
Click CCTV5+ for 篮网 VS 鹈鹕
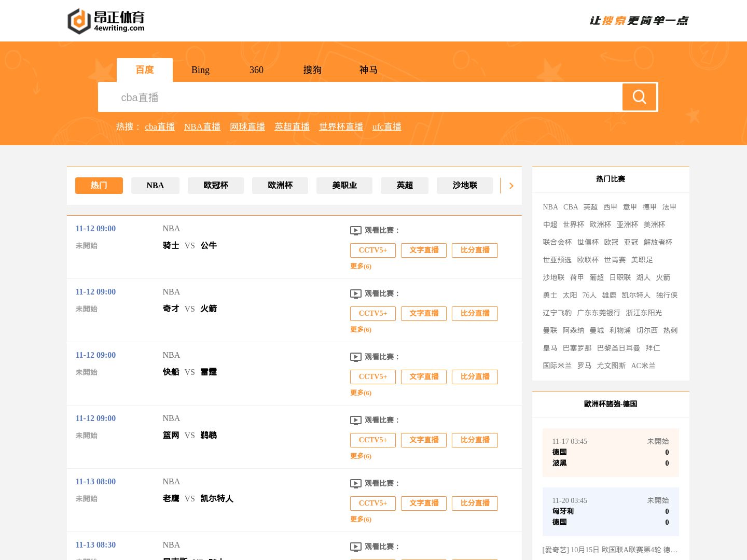click(373, 440)
